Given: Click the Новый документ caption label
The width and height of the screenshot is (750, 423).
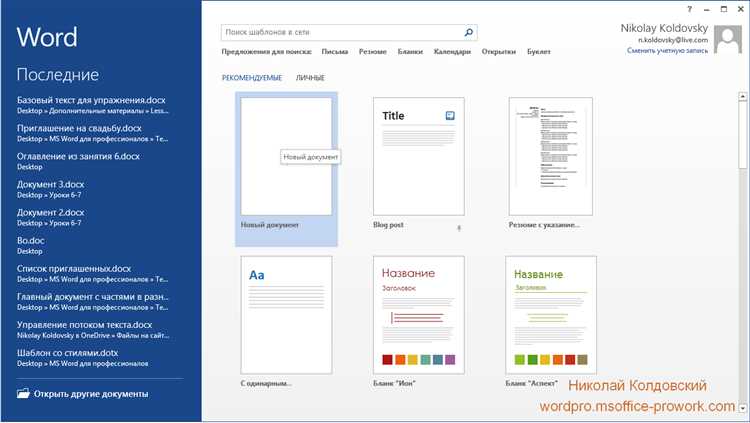Looking at the screenshot, I should (x=270, y=225).
